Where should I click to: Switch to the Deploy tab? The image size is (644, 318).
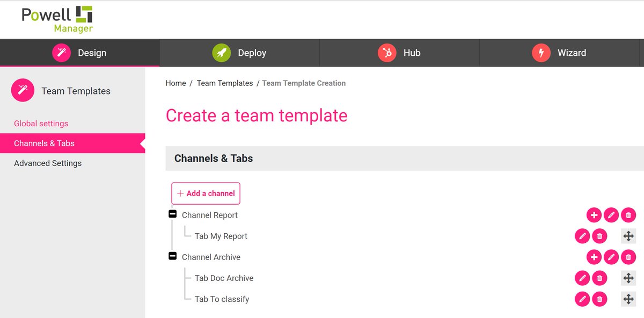239,53
